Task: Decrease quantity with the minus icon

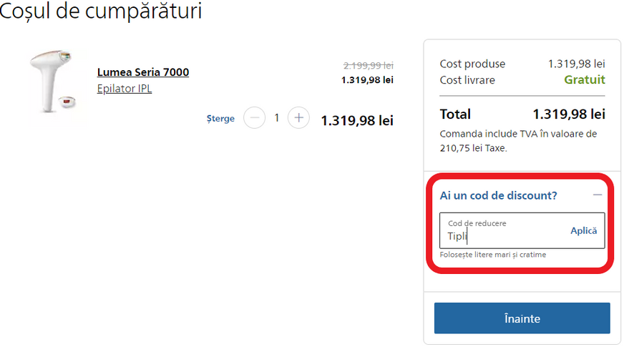Action: (x=254, y=118)
